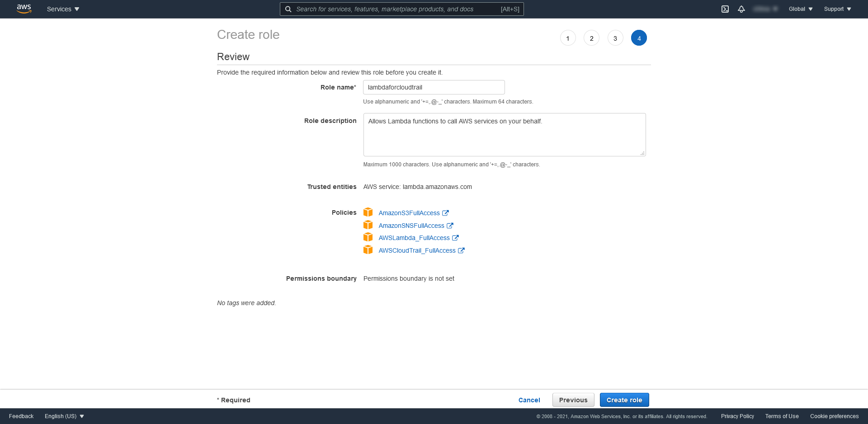Viewport: 868px width, 424px height.
Task: Cancel role creation
Action: tap(529, 400)
